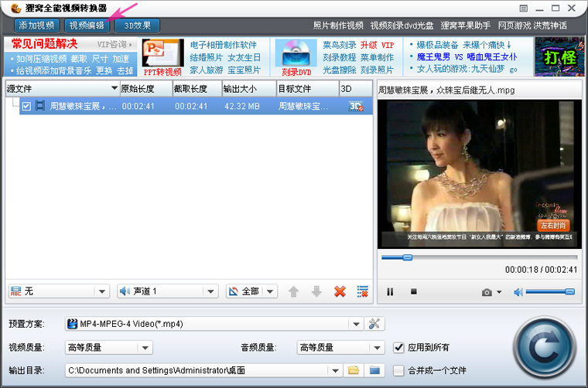Open 菜鸟刻录 link
The image size is (588, 388).
pyautogui.click(x=340, y=45)
